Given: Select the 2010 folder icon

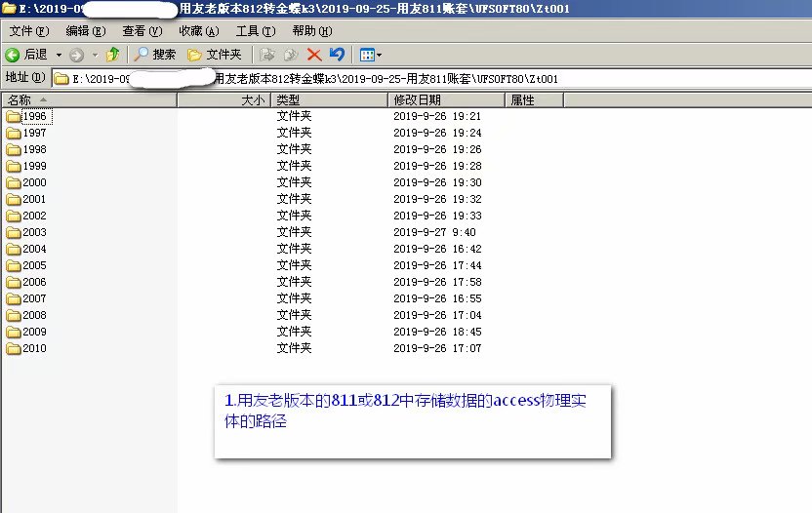Looking at the screenshot, I should [14, 348].
